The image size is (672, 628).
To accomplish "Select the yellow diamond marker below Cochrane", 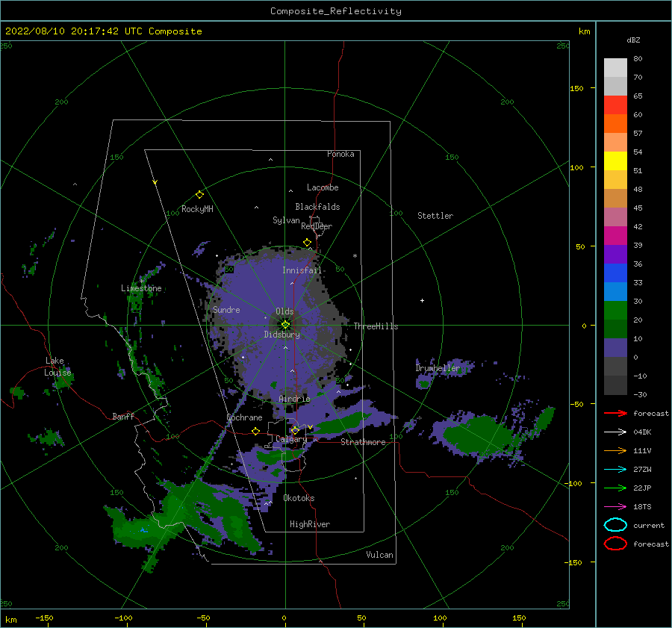I will click(256, 431).
